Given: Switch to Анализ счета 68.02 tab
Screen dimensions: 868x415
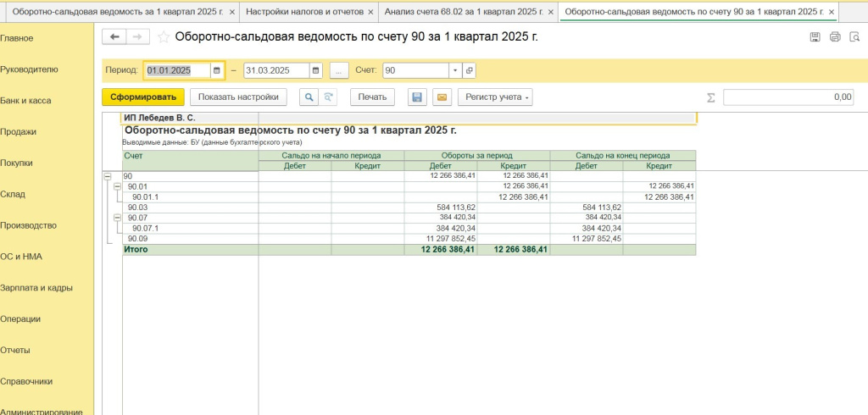Looking at the screenshot, I should click(464, 12).
